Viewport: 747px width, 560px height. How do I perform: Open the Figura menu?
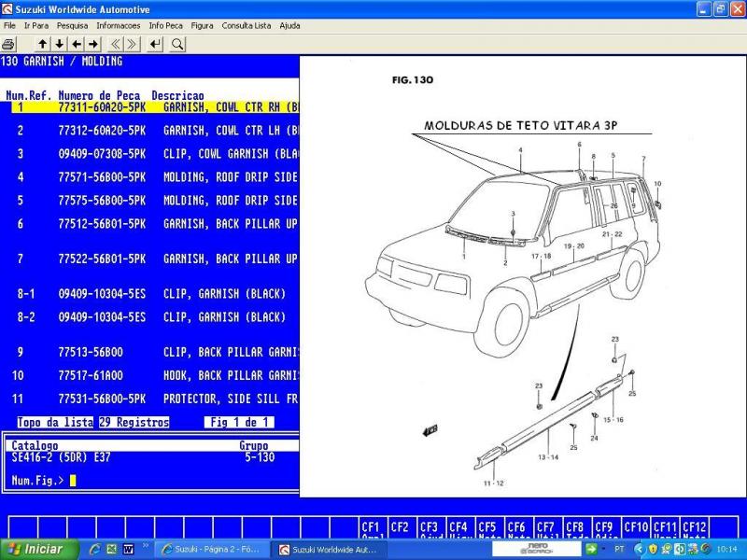coord(202,26)
